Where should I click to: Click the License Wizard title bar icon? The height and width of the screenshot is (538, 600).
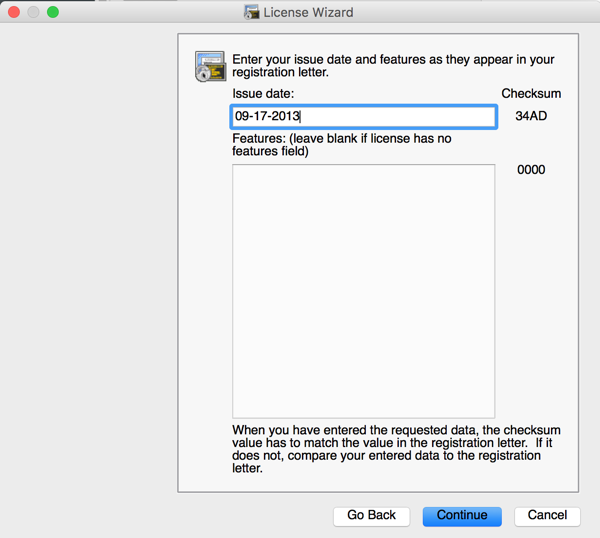tap(251, 12)
